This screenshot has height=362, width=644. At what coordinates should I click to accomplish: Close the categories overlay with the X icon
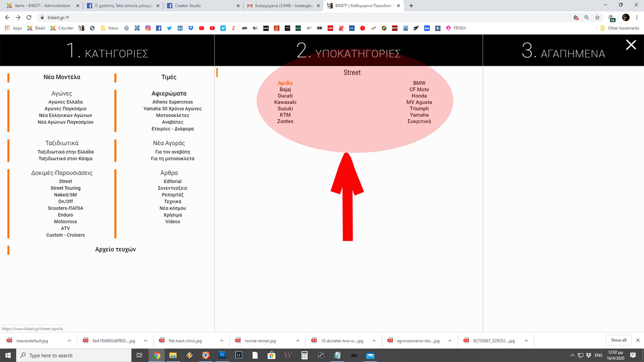tap(631, 45)
